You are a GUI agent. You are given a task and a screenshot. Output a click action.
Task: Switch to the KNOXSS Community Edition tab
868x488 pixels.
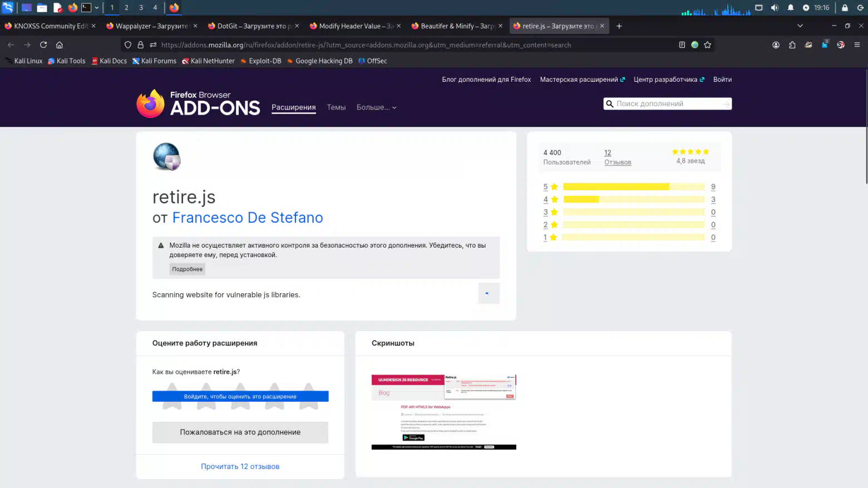[x=50, y=26]
